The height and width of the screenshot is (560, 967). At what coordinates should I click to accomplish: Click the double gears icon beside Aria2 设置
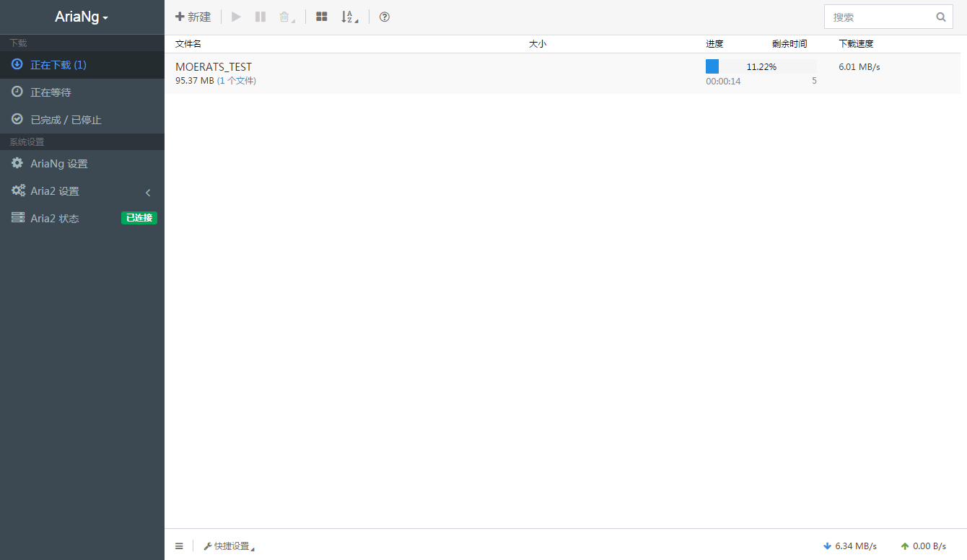[18, 191]
